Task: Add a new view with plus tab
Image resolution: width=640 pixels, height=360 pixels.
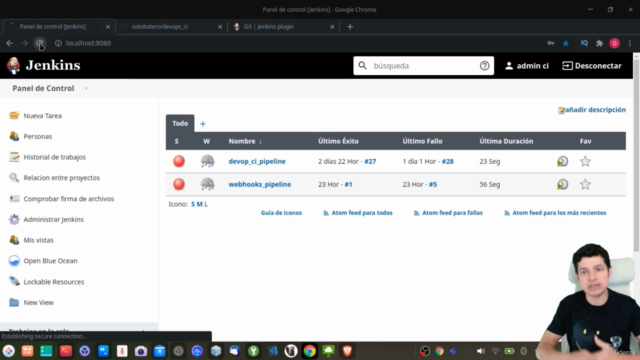Action: (203, 124)
